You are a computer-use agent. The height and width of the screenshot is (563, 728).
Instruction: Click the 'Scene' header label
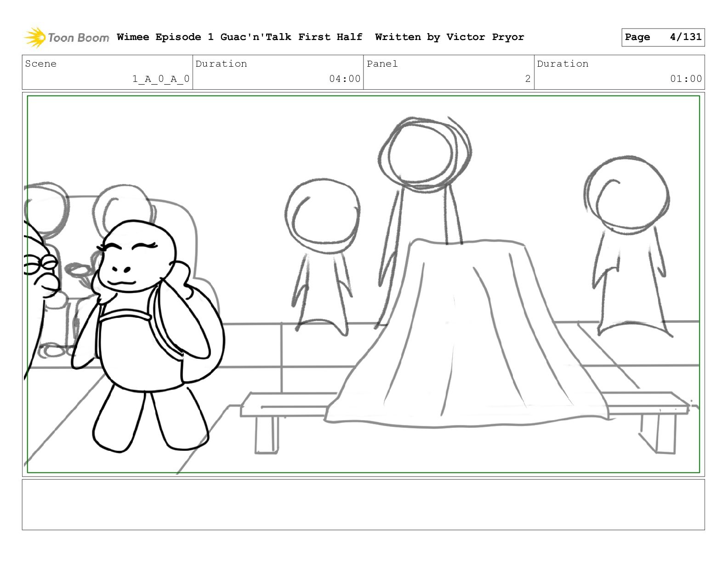[41, 63]
